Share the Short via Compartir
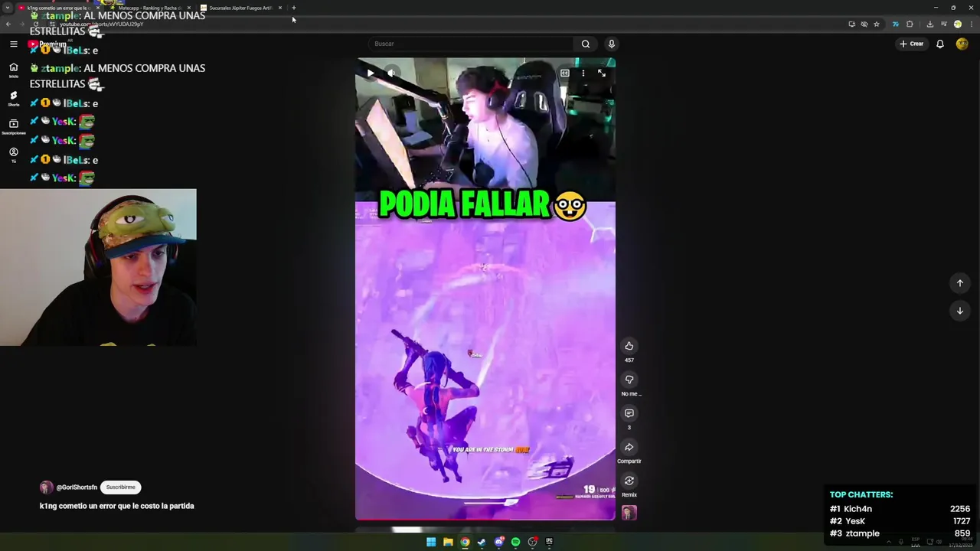Screen dimensions: 980x551 (629, 447)
